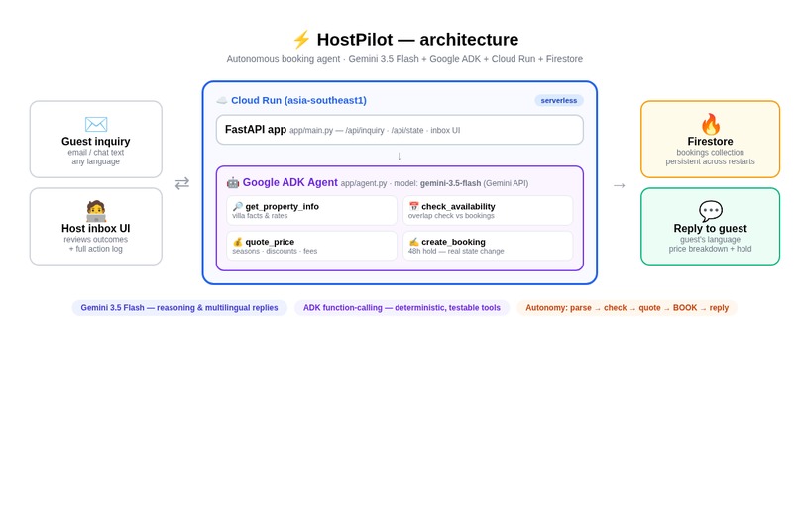Click the writing hand icon on create_booking
The image size is (799, 532).
point(413,242)
